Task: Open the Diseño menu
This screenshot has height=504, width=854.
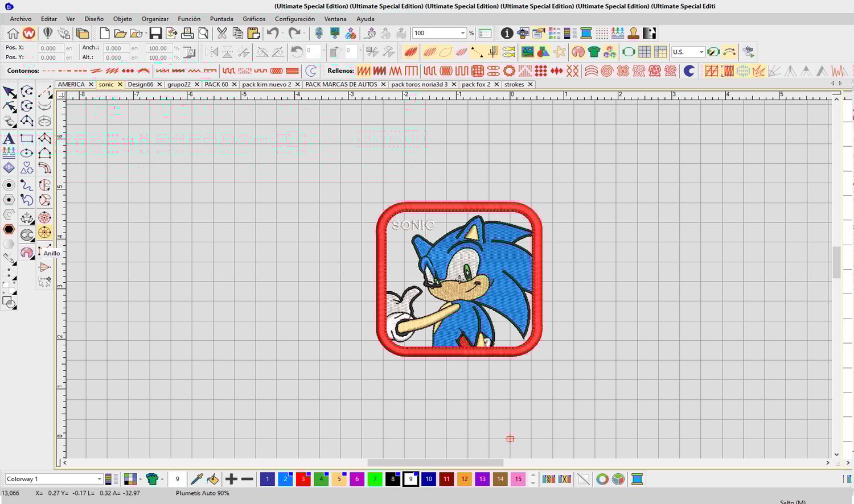Action: [x=94, y=19]
